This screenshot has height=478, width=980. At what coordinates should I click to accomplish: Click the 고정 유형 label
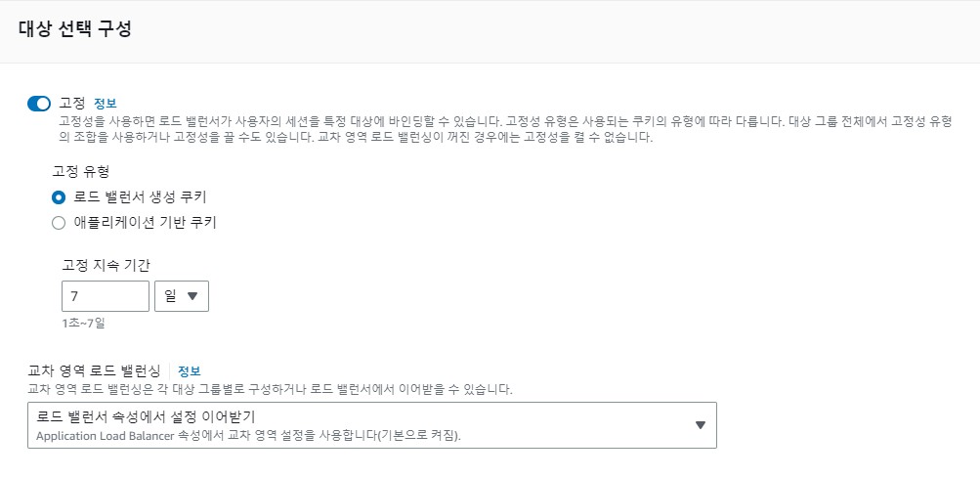pyautogui.click(x=80, y=170)
